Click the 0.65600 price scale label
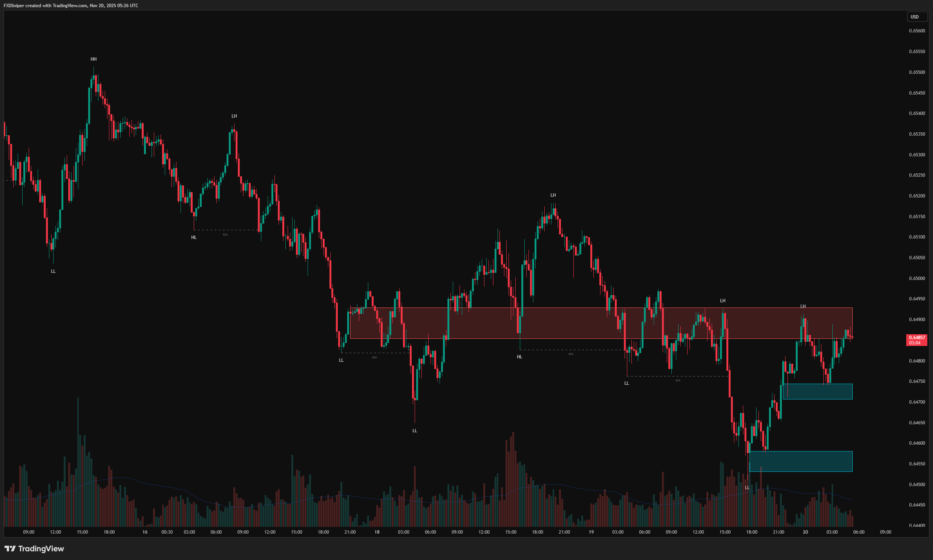The width and height of the screenshot is (933, 560). [917, 31]
